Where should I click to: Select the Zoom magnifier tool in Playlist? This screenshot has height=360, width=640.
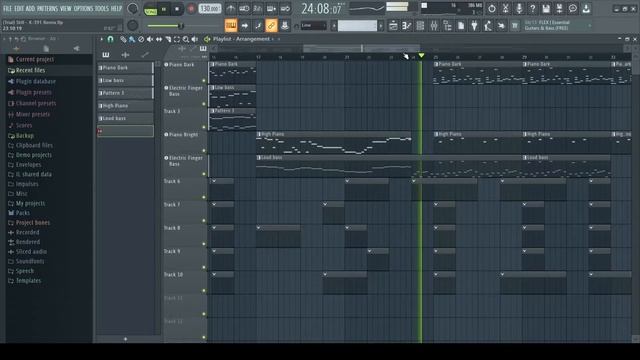coord(186,39)
